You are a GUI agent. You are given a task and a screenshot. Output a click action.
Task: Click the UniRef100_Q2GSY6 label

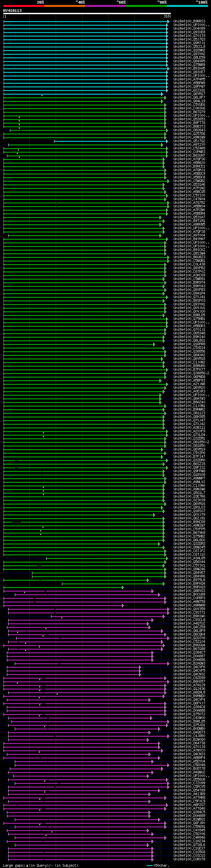(189, 638)
